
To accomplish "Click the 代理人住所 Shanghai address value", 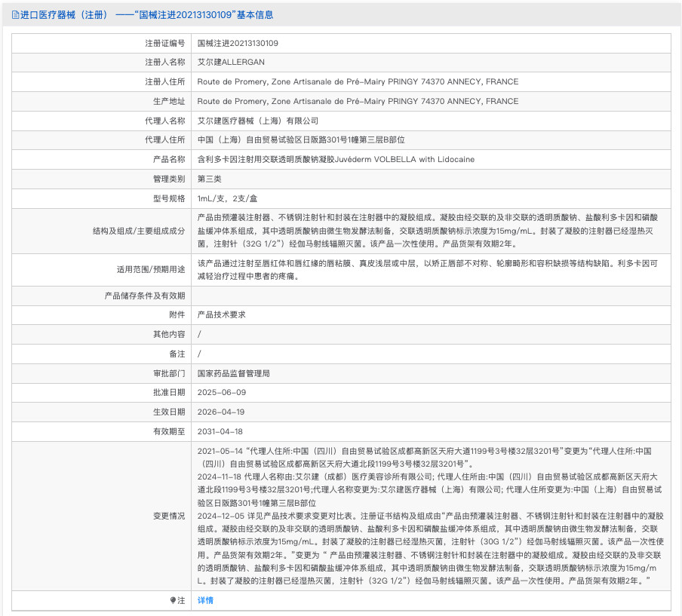I will click(x=301, y=139).
